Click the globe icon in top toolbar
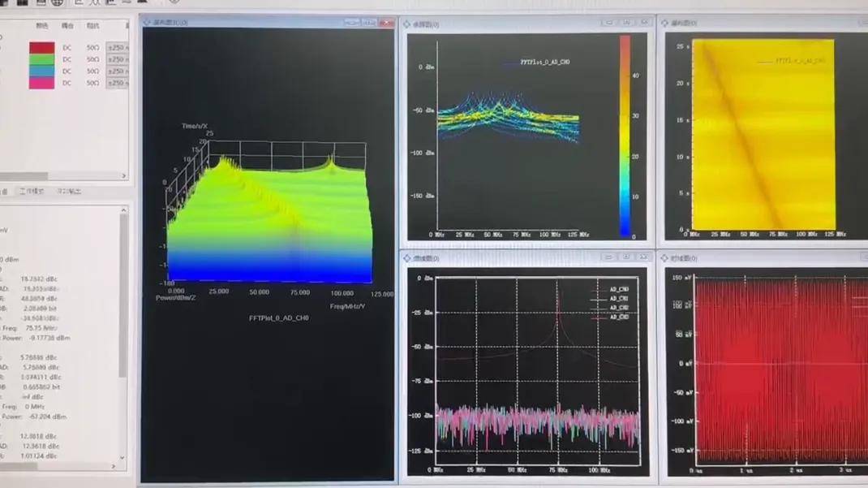The height and width of the screenshot is (488, 868). pos(57,2)
